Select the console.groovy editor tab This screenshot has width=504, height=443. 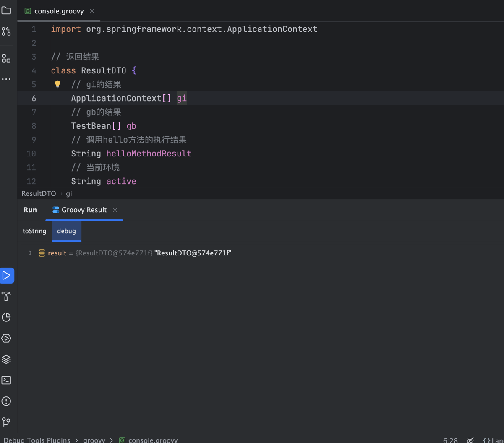tap(59, 11)
